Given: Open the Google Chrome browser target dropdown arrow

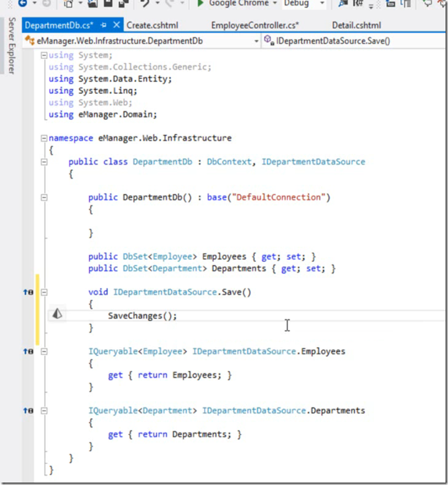Looking at the screenshot, I should (275, 3).
